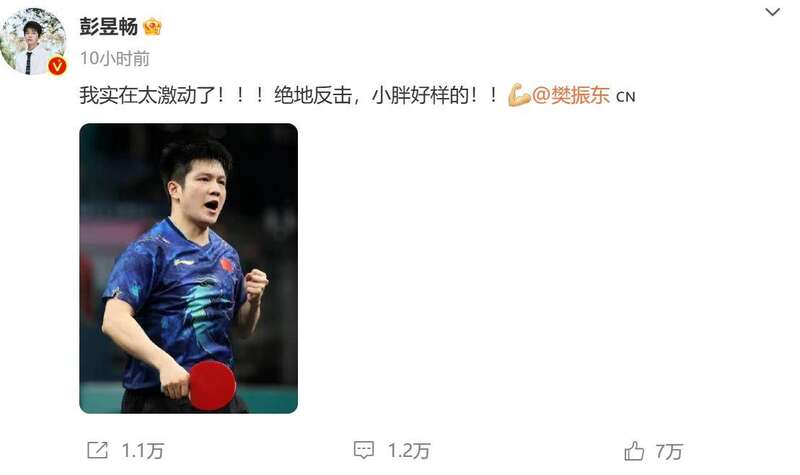Click the crown membership icon beside username

(152, 27)
